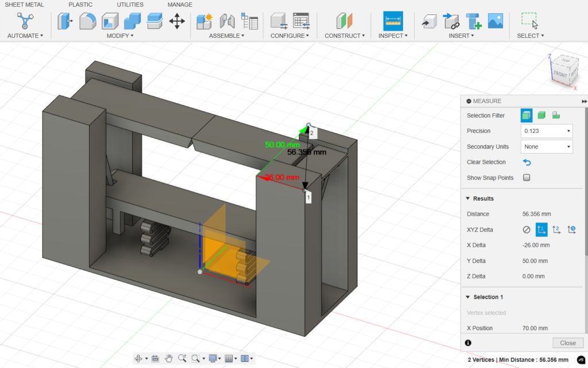Image resolution: width=588 pixels, height=368 pixels.
Task: Switch to the SHEET METAL tab
Action: point(24,5)
